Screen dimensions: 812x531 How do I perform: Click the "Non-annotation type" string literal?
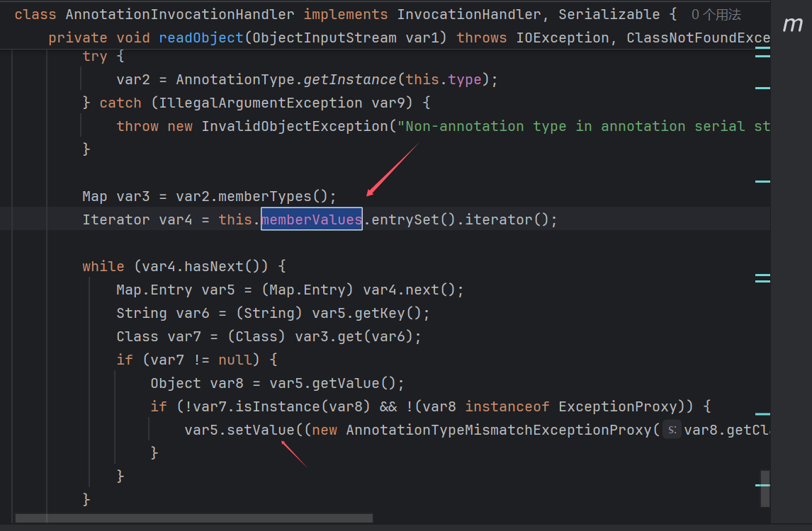click(x=582, y=126)
